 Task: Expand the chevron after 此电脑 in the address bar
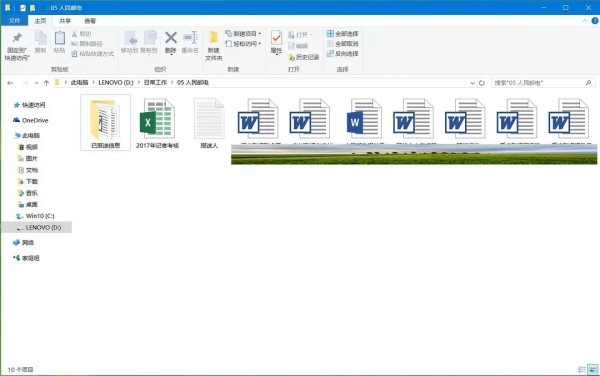(x=93, y=83)
